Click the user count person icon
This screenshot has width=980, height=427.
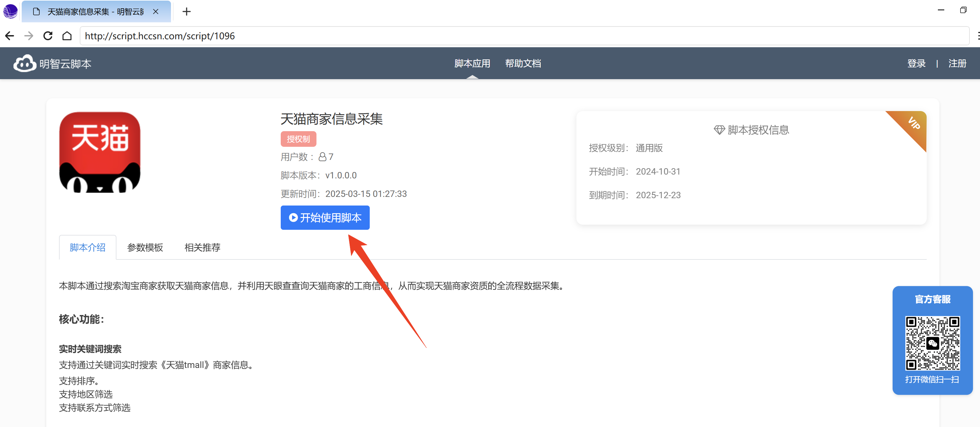click(322, 157)
